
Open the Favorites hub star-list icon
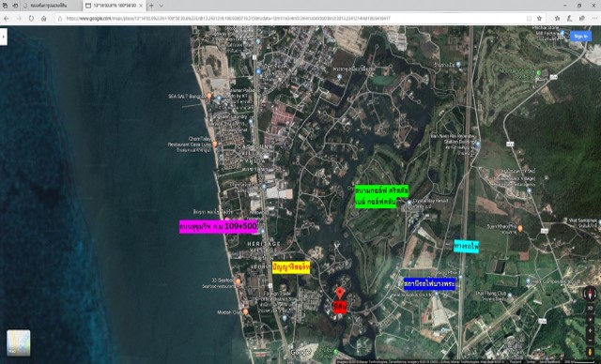(557, 18)
